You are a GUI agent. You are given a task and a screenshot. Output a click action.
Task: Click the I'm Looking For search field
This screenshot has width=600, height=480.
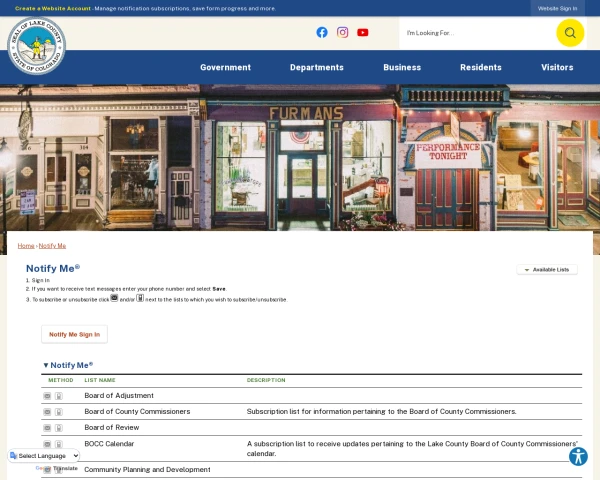tap(477, 33)
